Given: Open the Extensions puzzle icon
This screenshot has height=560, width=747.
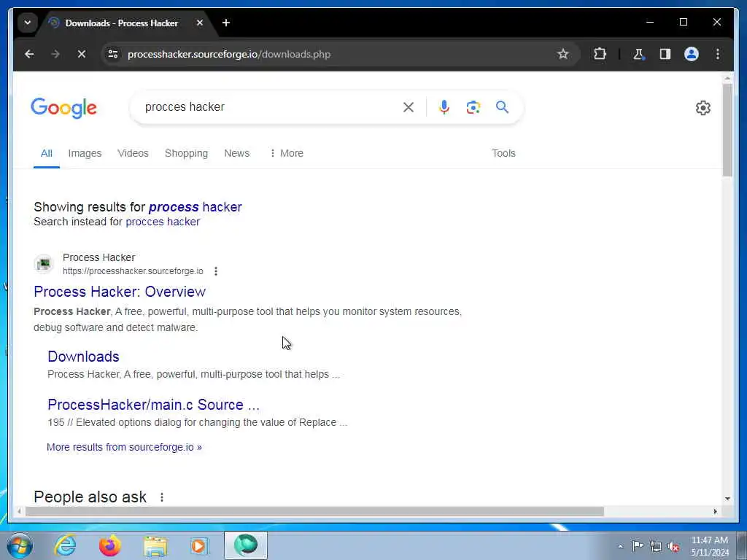Looking at the screenshot, I should [600, 54].
